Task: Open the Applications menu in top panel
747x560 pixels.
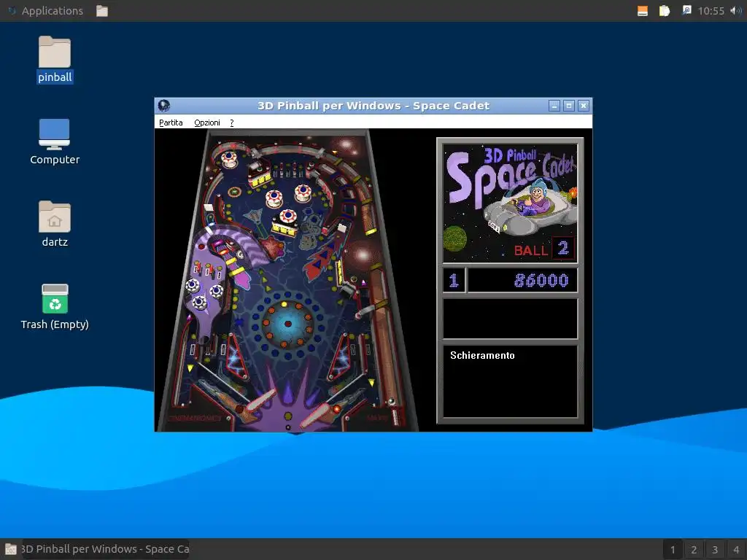Action: click(46, 10)
